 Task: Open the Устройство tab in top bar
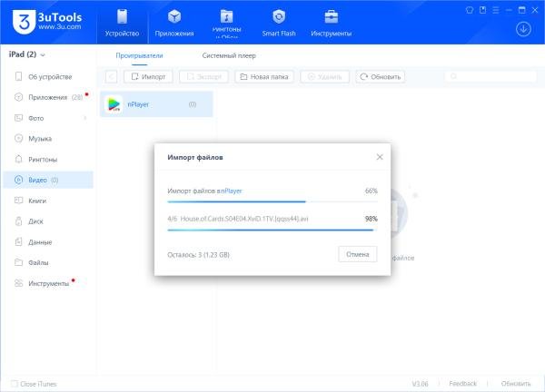pyautogui.click(x=122, y=23)
